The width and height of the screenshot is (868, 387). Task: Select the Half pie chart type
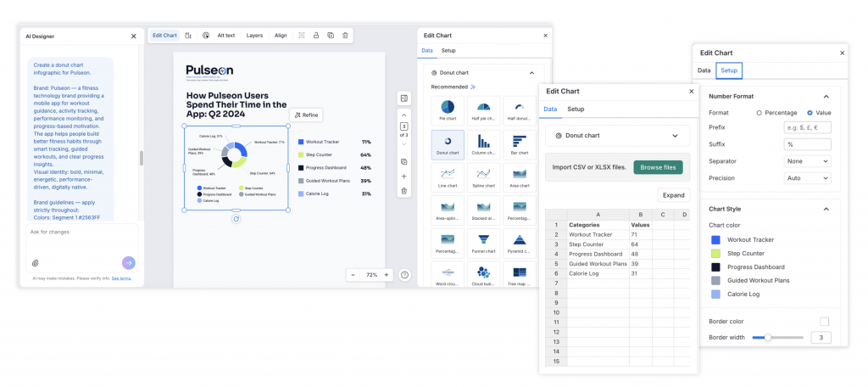[484, 110]
